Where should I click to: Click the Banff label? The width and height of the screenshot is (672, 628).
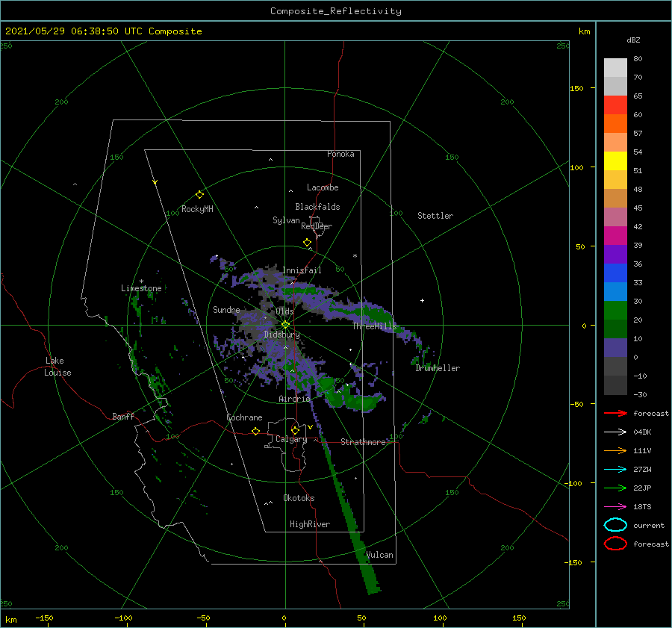pyautogui.click(x=123, y=416)
